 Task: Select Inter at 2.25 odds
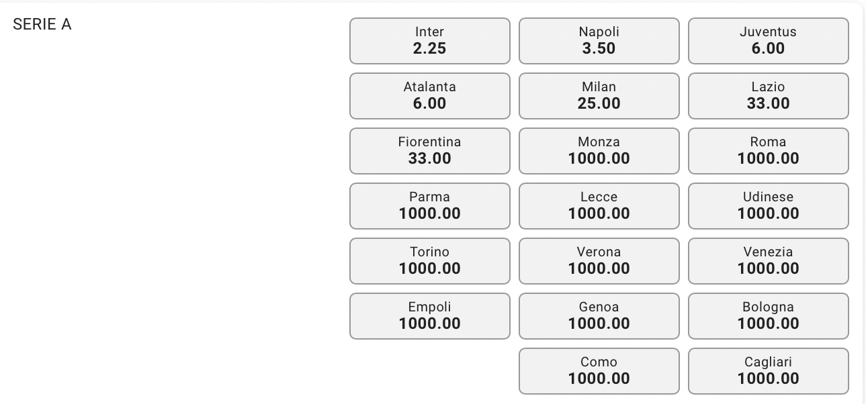(430, 41)
